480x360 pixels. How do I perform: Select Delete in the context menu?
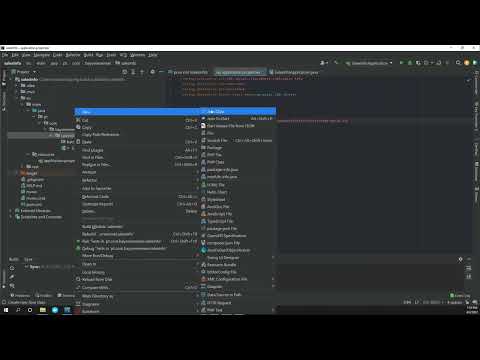click(x=137, y=211)
